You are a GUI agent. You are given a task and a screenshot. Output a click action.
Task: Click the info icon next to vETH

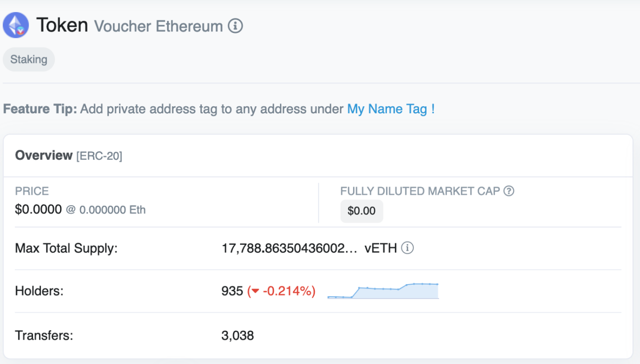pyautogui.click(x=407, y=248)
